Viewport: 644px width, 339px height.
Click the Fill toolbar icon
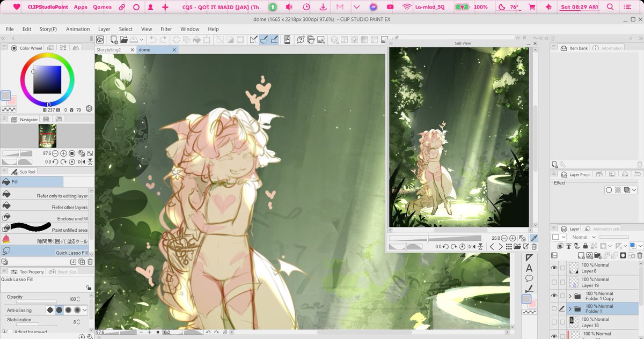pos(197,40)
